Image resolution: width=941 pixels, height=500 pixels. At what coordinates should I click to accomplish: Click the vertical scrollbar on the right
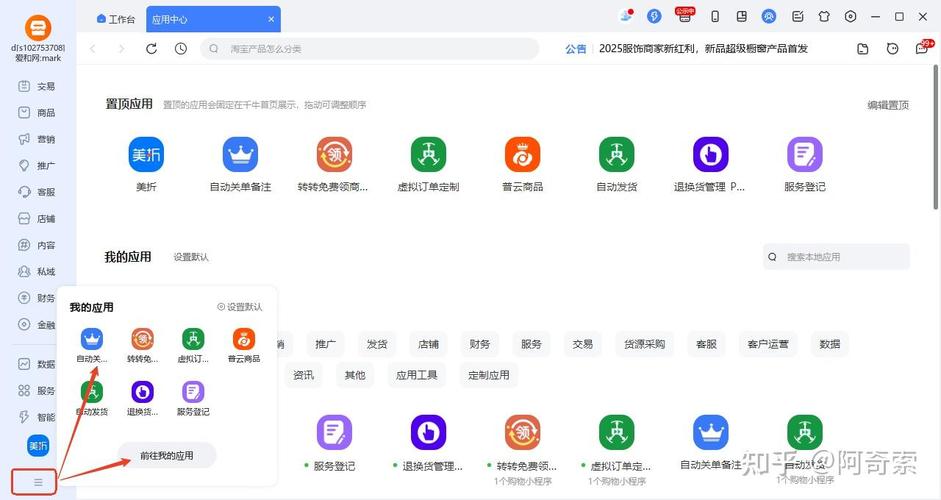(936, 138)
